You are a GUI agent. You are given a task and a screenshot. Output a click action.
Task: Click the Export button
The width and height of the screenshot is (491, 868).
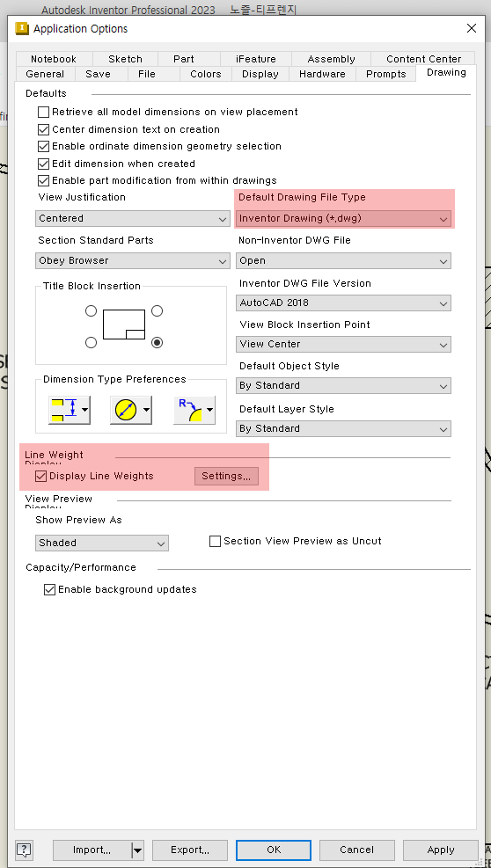coord(190,850)
